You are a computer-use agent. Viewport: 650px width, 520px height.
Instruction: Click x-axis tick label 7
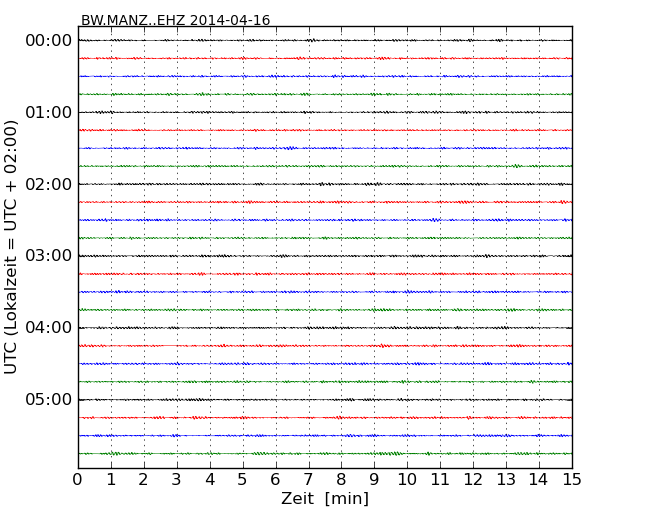click(x=308, y=479)
